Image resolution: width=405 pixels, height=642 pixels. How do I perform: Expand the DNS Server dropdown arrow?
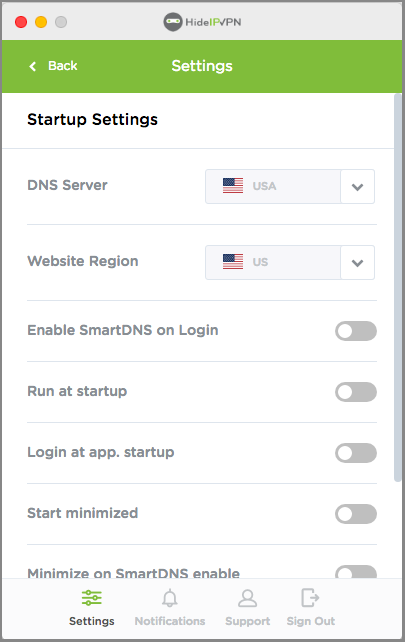tap(357, 187)
